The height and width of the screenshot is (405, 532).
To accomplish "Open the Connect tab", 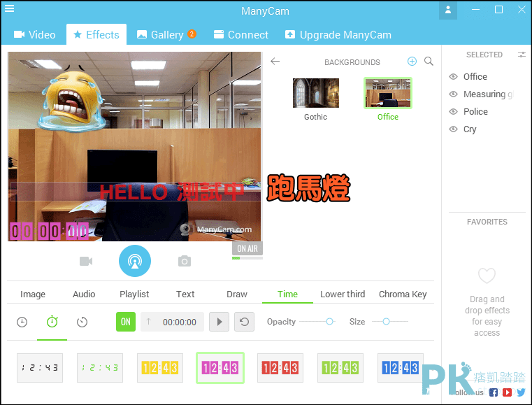I will click(241, 35).
